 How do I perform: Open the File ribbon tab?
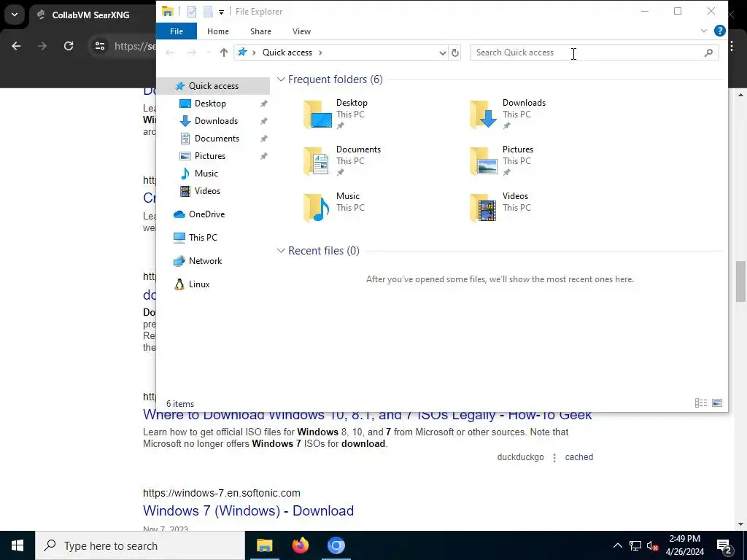click(177, 31)
